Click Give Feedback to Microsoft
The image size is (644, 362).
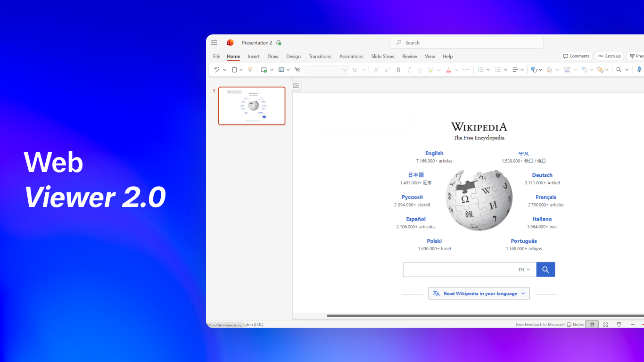point(540,325)
